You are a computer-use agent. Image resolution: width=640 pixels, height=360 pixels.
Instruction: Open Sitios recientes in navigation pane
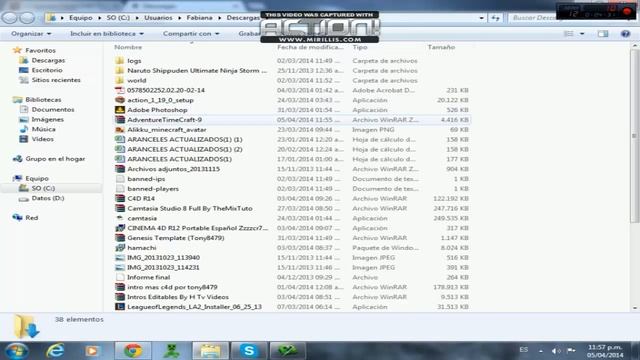click(x=56, y=80)
